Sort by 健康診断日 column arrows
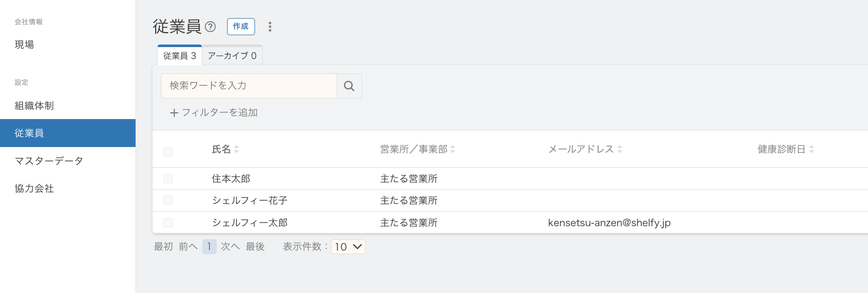Viewport: 868px width, 293px height. point(812,149)
